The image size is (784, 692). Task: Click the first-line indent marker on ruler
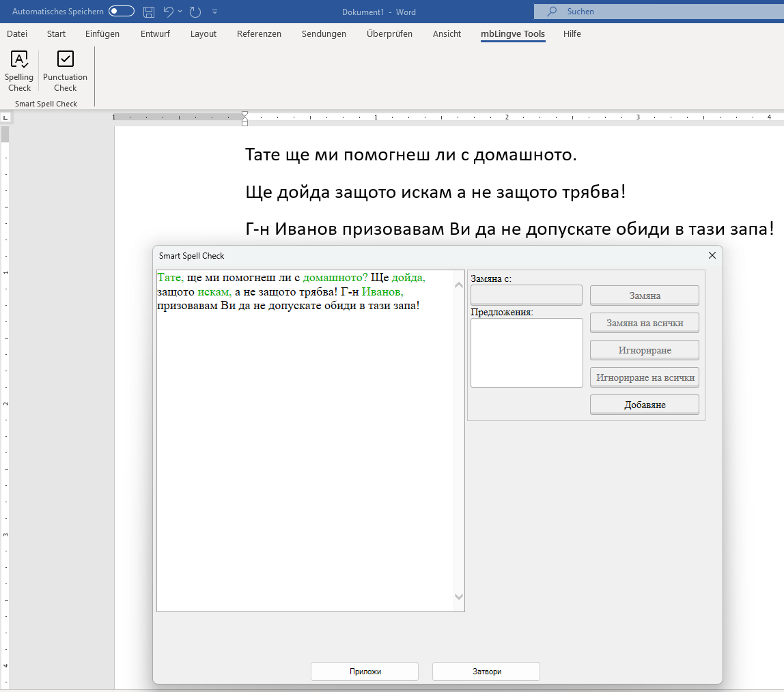pos(244,115)
